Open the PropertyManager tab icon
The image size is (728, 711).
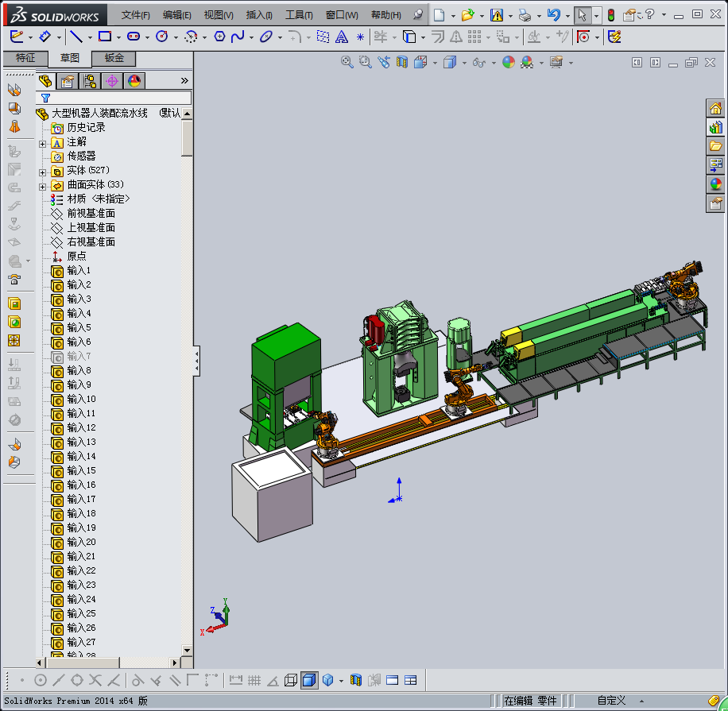68,80
